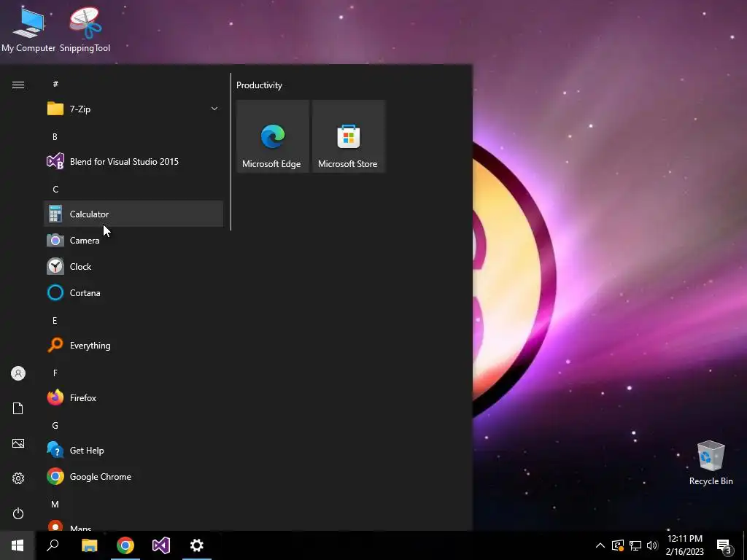The width and height of the screenshot is (747, 560).
Task: Click the Microsoft Edge tile
Action: 273,136
